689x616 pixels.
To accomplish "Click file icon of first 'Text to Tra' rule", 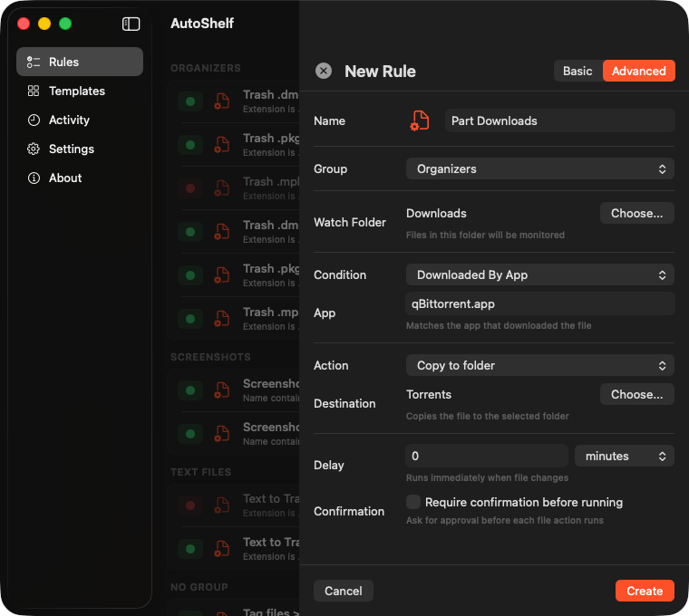I will point(222,505).
